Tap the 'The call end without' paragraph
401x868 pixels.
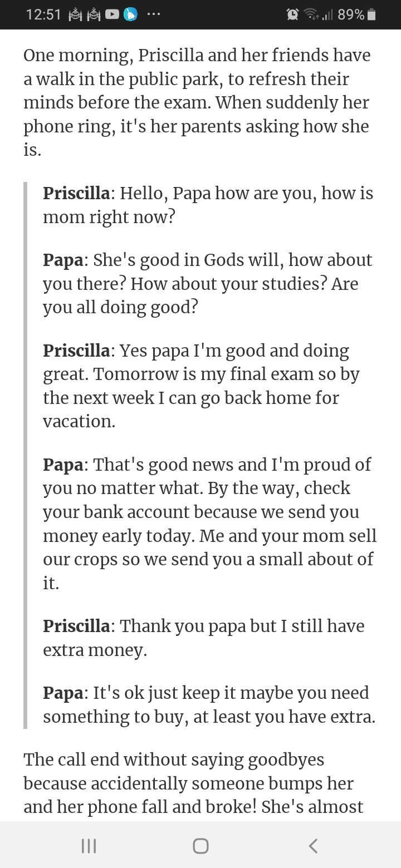pos(193,783)
